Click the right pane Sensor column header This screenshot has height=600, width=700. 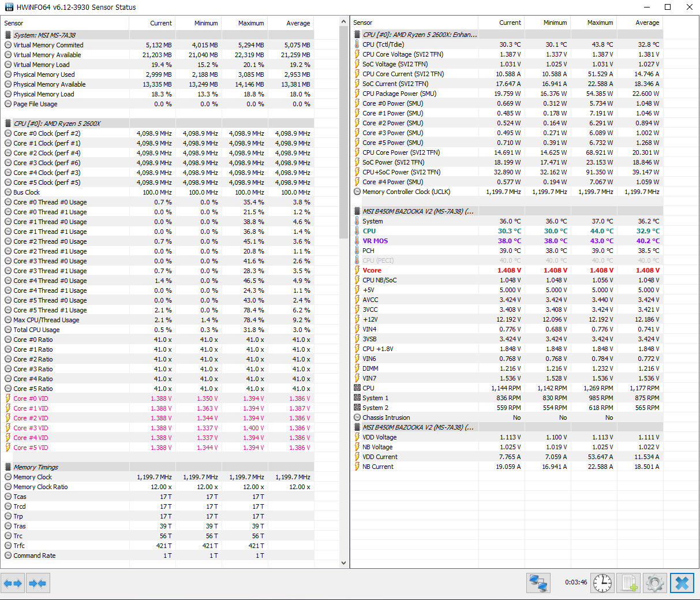(414, 23)
